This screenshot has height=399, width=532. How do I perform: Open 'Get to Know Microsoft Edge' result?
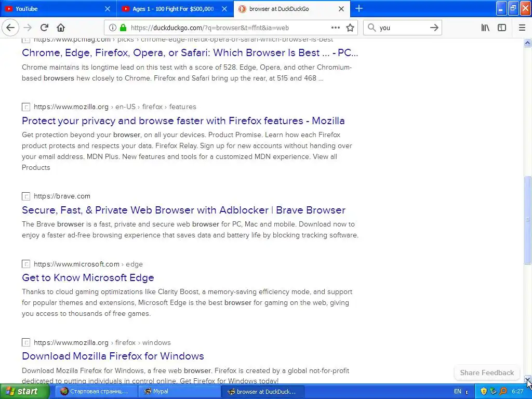pyautogui.click(x=88, y=277)
